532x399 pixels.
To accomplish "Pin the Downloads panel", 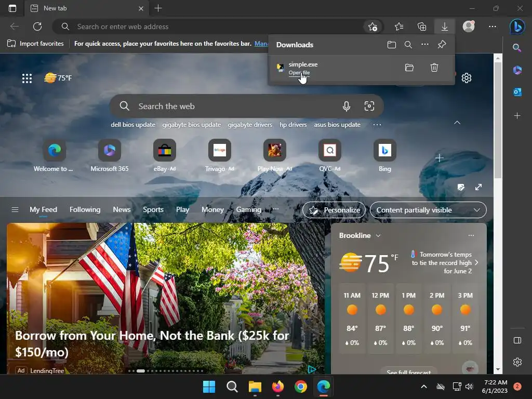I will [442, 45].
